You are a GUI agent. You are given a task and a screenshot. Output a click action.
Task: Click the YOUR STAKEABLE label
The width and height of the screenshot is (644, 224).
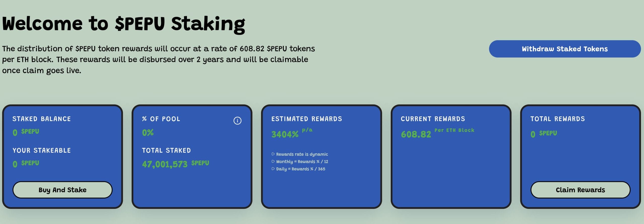click(42, 150)
